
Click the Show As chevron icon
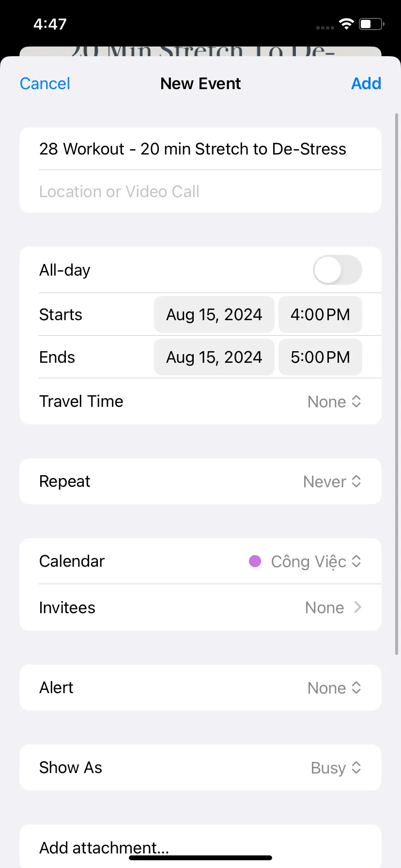click(x=356, y=768)
